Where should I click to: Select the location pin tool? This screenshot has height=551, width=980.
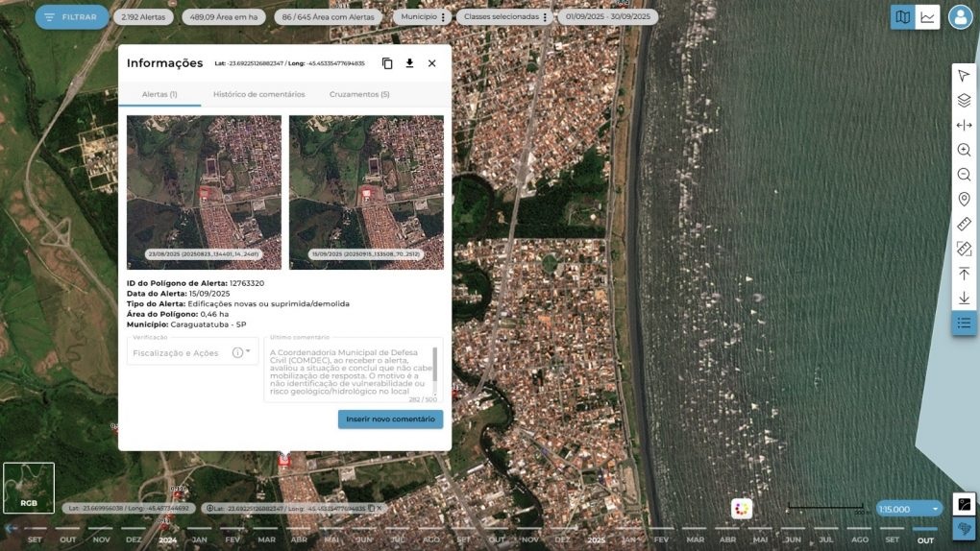(x=964, y=199)
